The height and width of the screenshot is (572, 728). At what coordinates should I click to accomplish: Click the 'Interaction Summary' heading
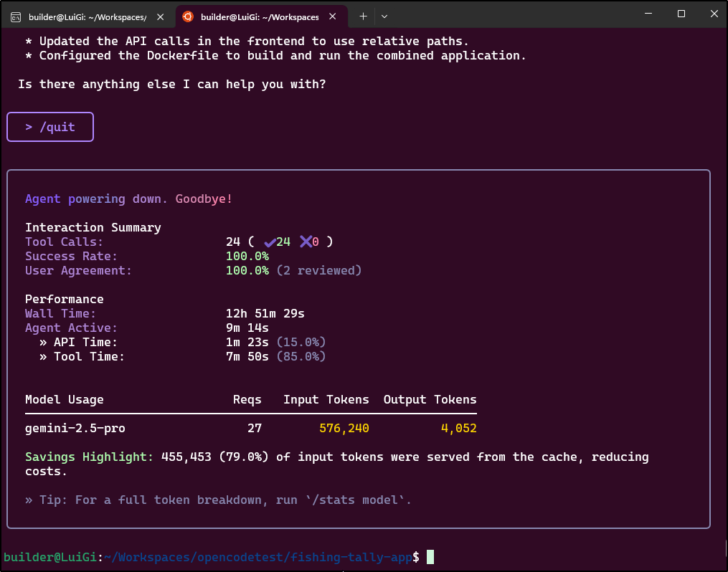93,227
